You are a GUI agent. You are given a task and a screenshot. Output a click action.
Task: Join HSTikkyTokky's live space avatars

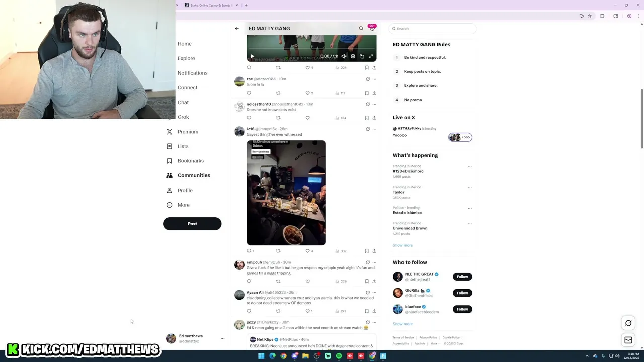tap(460, 137)
